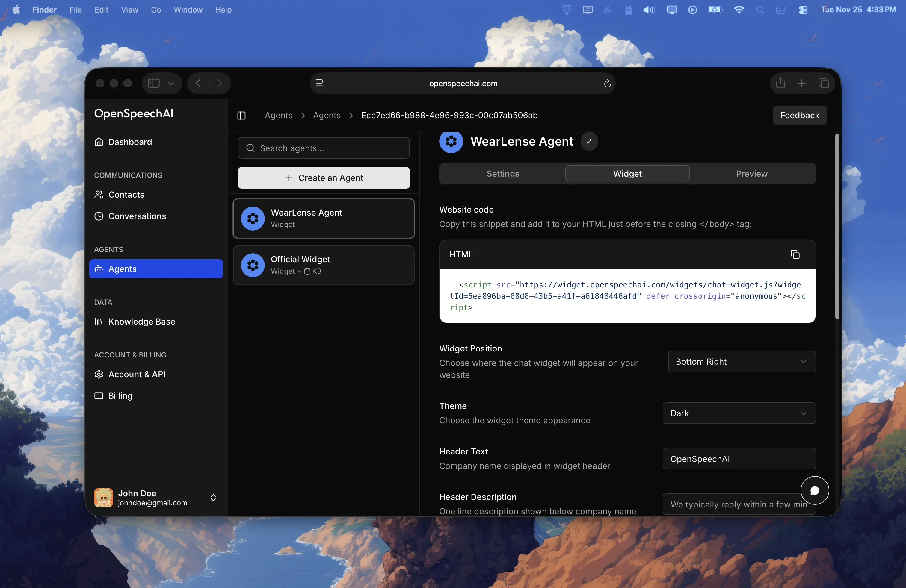This screenshot has width=906, height=588.
Task: Open sound volume menu
Action: (x=649, y=10)
